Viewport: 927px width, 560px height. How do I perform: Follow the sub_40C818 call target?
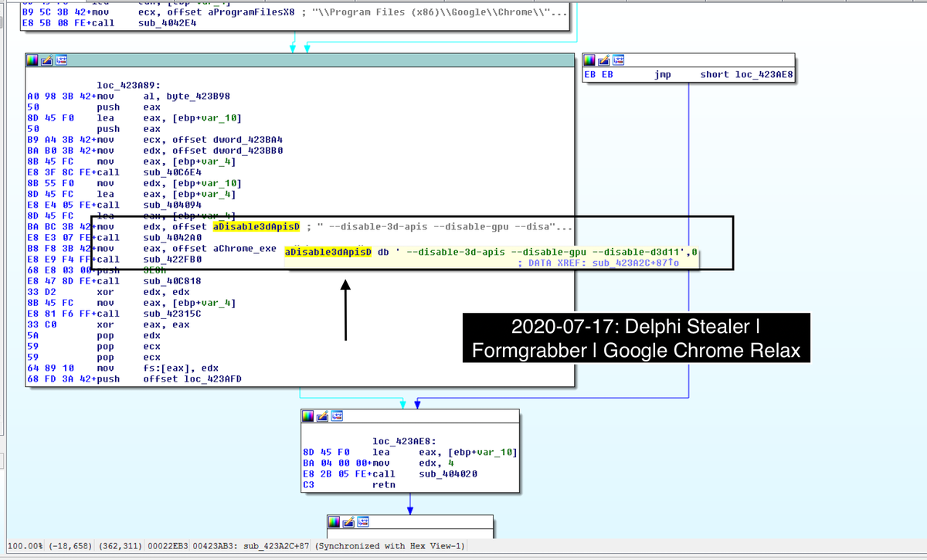tap(173, 281)
